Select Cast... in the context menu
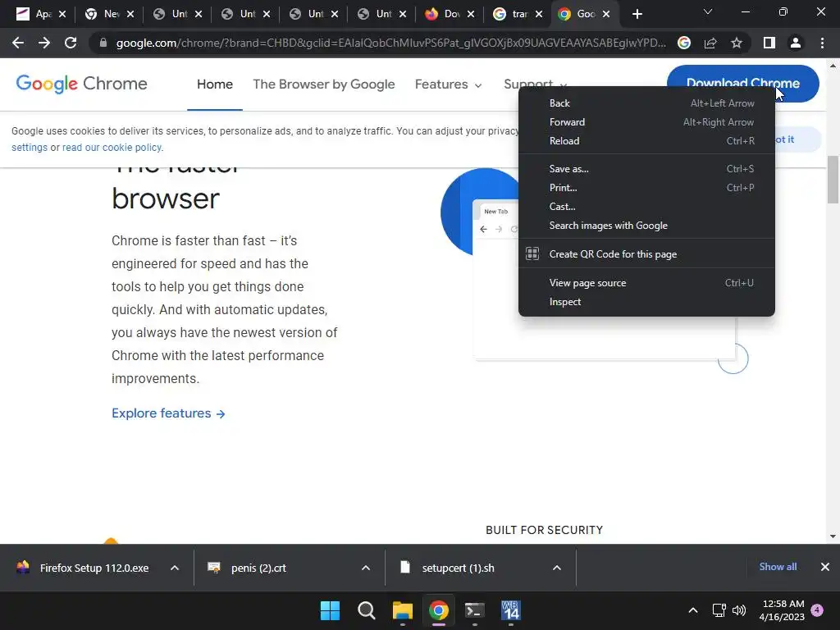Screen dimensions: 840x630 pyautogui.click(x=646, y=207)
